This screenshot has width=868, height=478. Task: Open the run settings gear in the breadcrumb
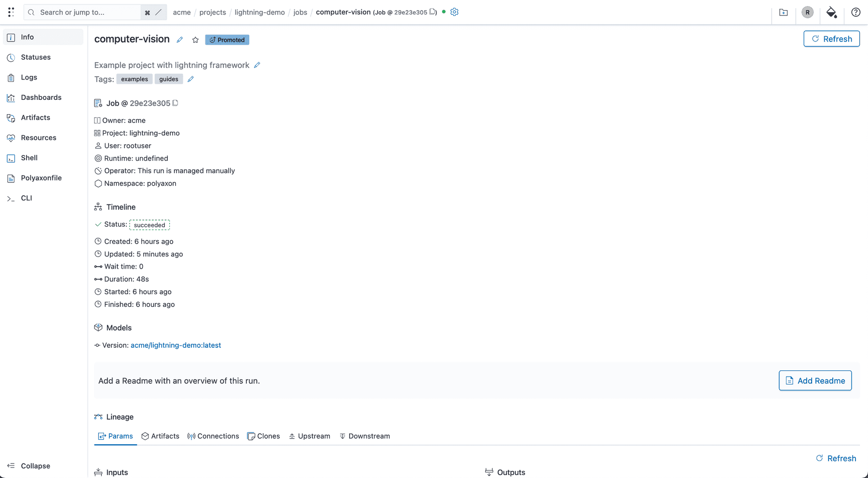[454, 12]
